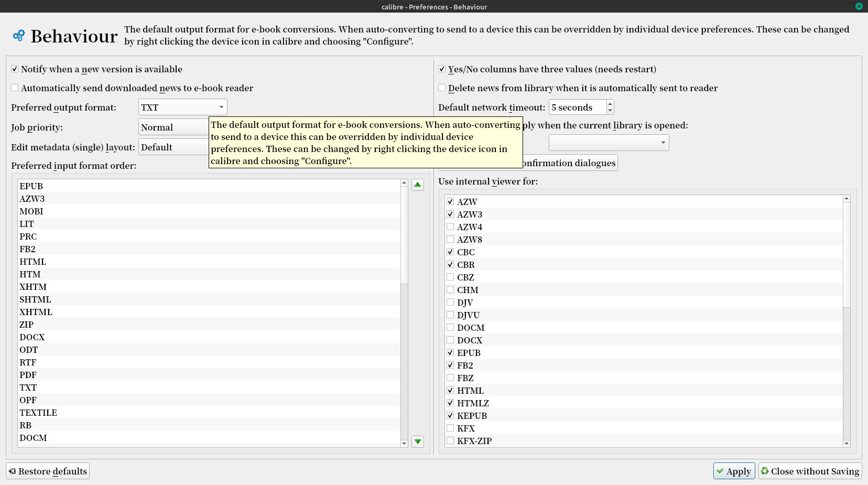Select PDF in the input format order list
The width and height of the screenshot is (868, 485).
[x=209, y=375]
